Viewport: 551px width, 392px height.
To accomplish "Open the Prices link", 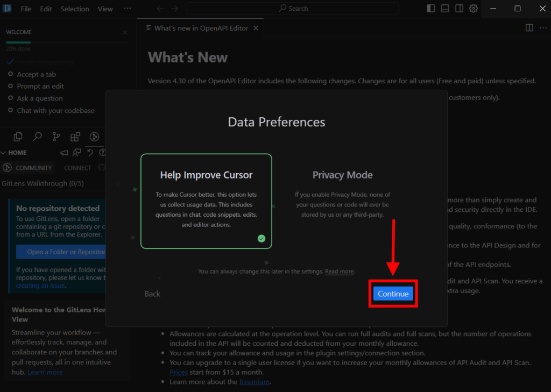I will click(179, 372).
